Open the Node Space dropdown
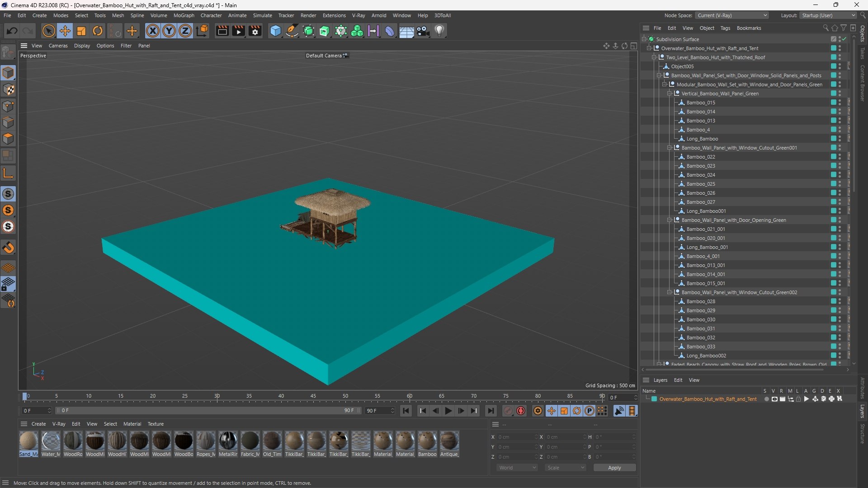Screen dimensions: 868x488 (x=731, y=15)
